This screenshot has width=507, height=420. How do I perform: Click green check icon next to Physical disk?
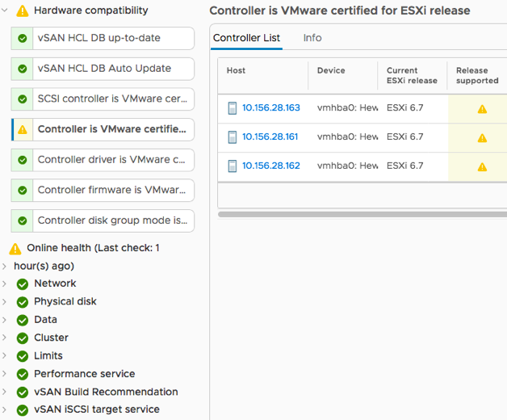tap(23, 302)
